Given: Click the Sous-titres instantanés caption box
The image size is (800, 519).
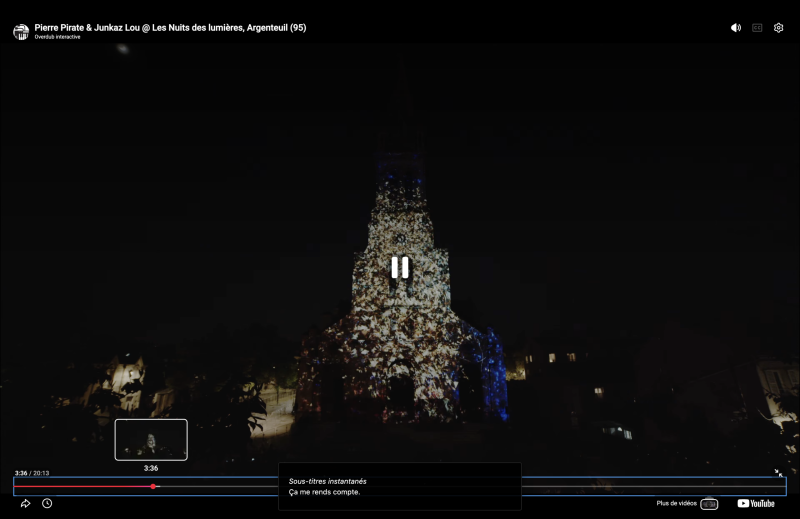Looking at the screenshot, I should pos(400,486).
